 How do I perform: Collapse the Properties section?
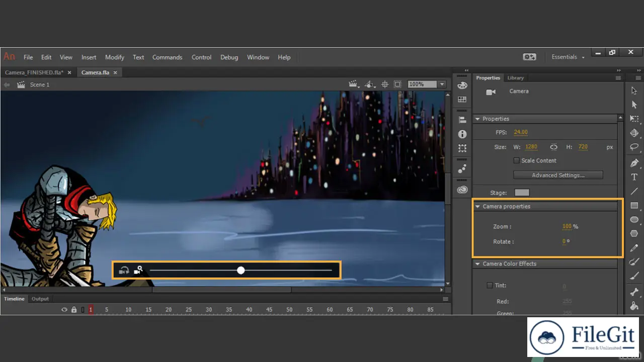pyautogui.click(x=477, y=119)
